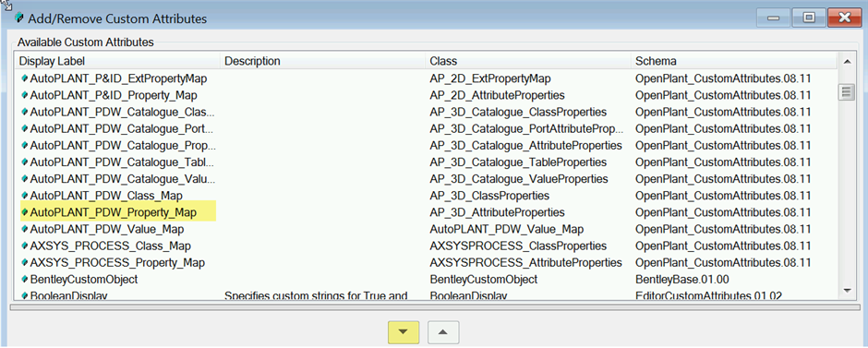Click the dialog title bar icon
The width and height of the screenshot is (868, 348).
click(x=20, y=18)
